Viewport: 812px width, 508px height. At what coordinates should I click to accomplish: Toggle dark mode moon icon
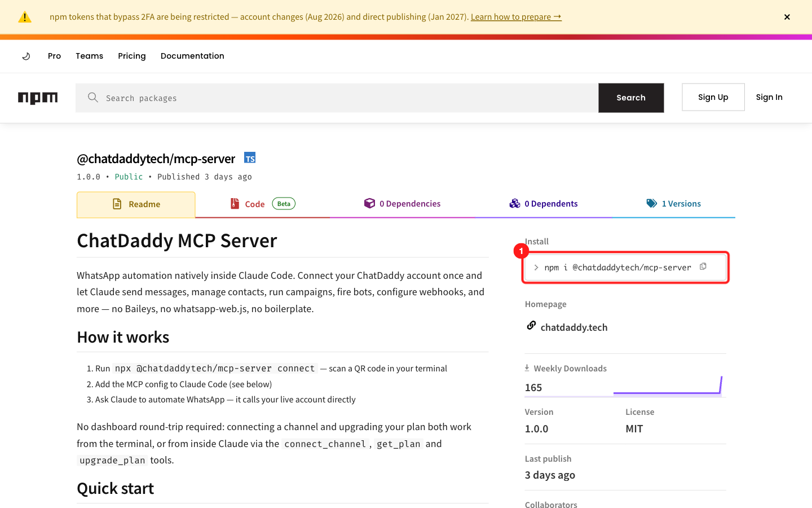(x=26, y=56)
